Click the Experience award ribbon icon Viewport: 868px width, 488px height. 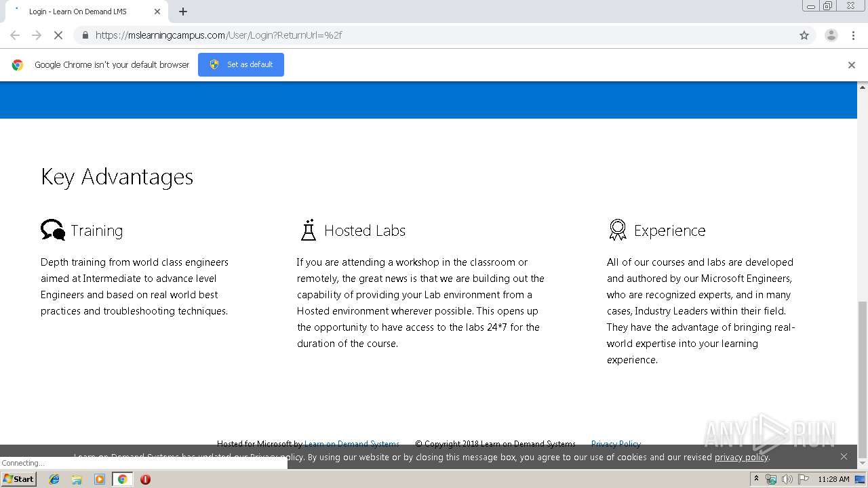617,230
